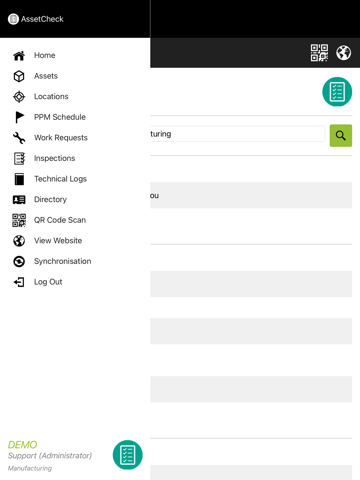360x480 pixels.
Task: Tap the grey list row showing 'ou'
Action: [251, 195]
